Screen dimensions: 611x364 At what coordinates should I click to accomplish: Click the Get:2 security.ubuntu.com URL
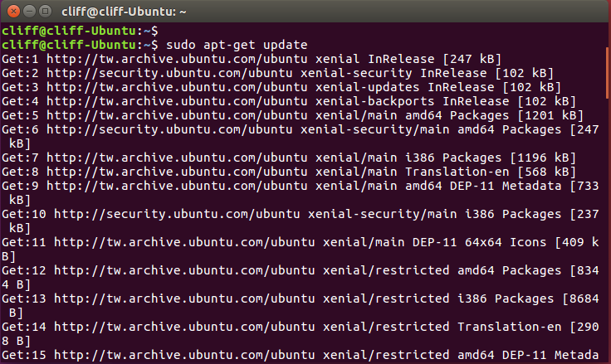(169, 73)
